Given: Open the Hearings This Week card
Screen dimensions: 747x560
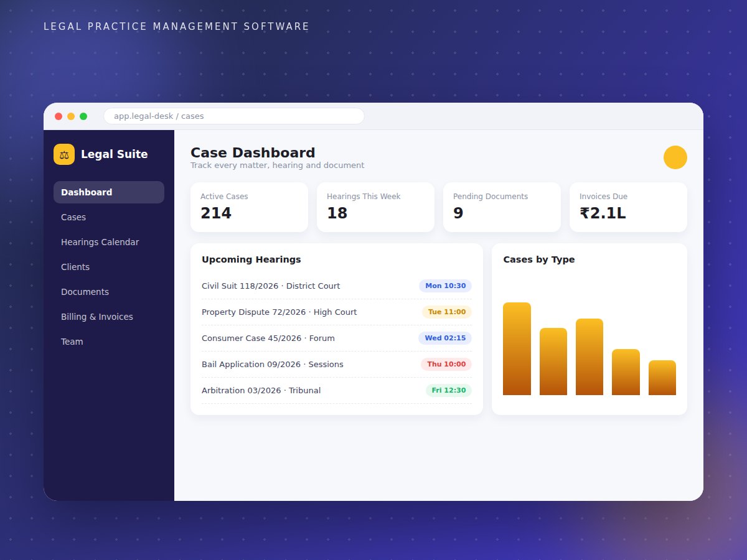Looking at the screenshot, I should tap(375, 207).
